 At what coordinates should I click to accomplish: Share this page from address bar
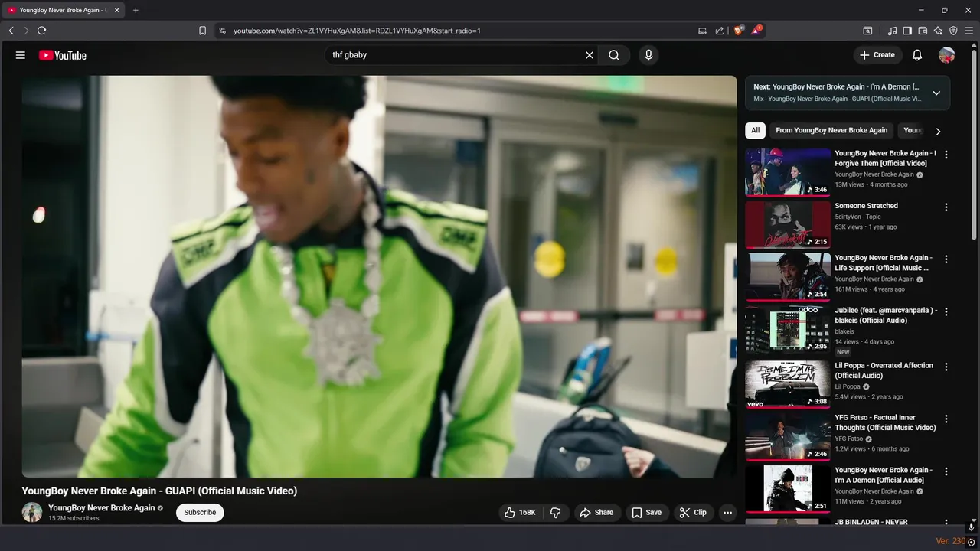pos(720,31)
